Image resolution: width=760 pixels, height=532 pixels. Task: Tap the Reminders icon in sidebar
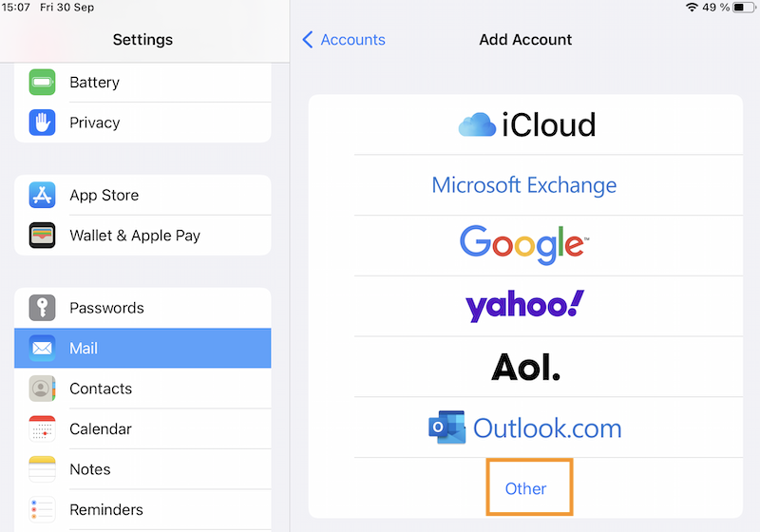pyautogui.click(x=43, y=509)
